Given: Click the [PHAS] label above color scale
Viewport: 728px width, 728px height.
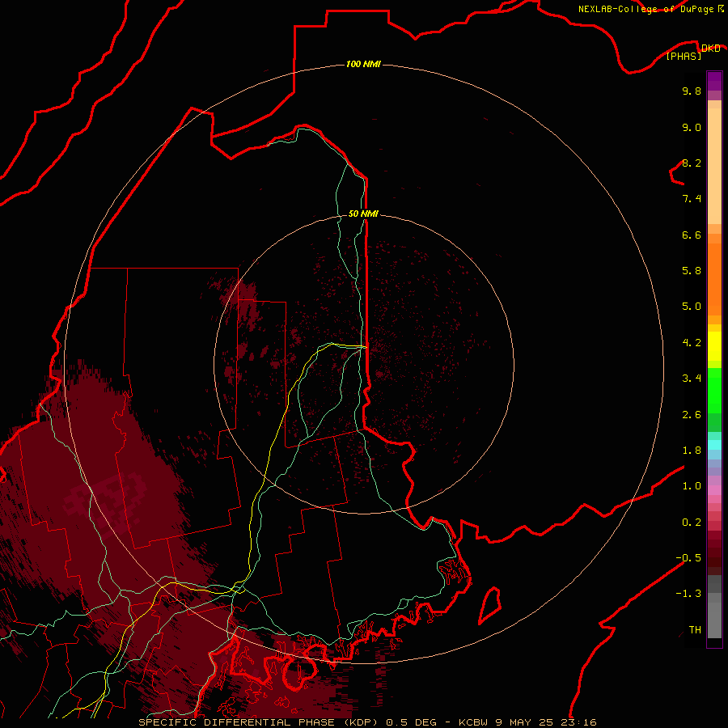Looking at the screenshot, I should click(684, 56).
